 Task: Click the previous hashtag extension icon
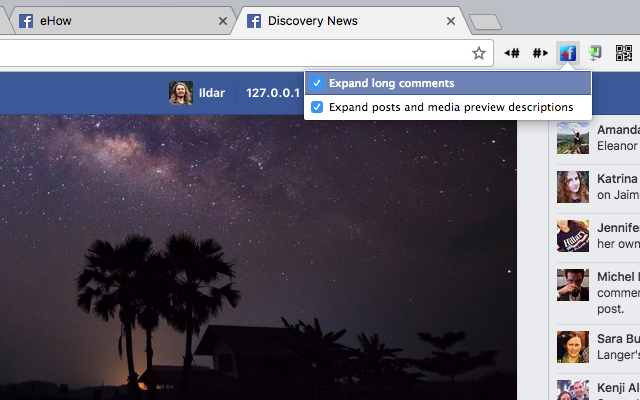click(512, 53)
